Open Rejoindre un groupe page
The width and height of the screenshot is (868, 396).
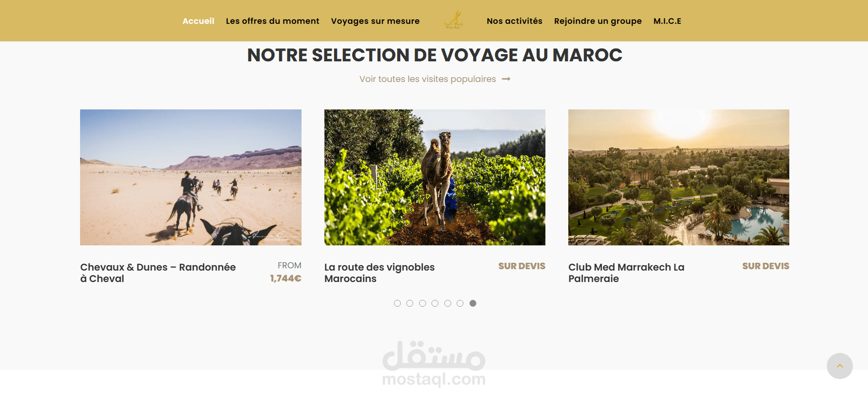tap(598, 21)
